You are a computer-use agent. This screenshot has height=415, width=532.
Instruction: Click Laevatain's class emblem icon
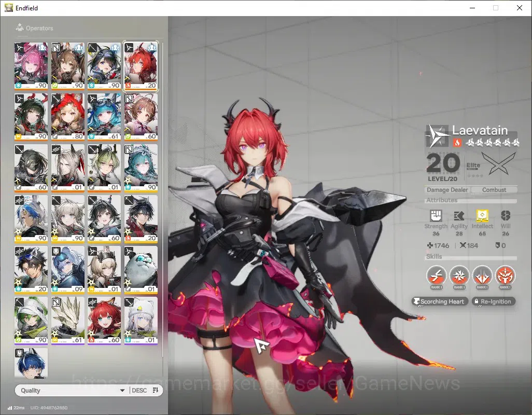[x=436, y=136]
